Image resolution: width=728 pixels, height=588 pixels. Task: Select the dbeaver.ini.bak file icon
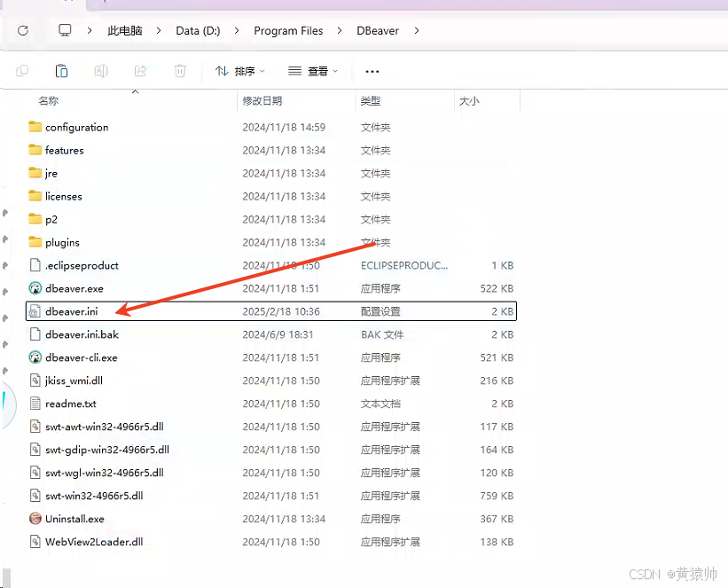pos(35,334)
